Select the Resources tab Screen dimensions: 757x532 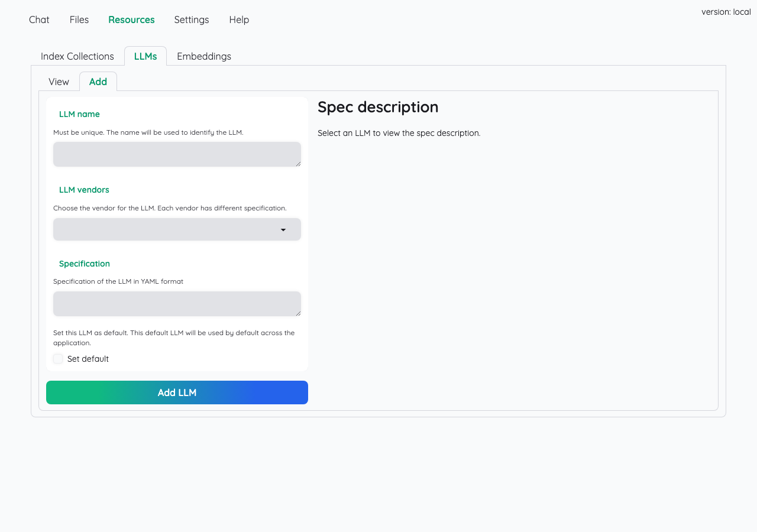[131, 20]
